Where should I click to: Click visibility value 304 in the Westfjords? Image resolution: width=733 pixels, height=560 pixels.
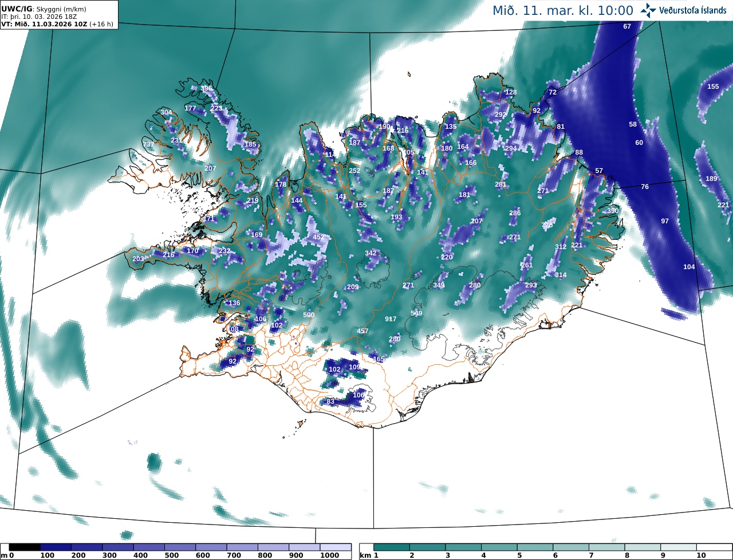click(x=166, y=112)
